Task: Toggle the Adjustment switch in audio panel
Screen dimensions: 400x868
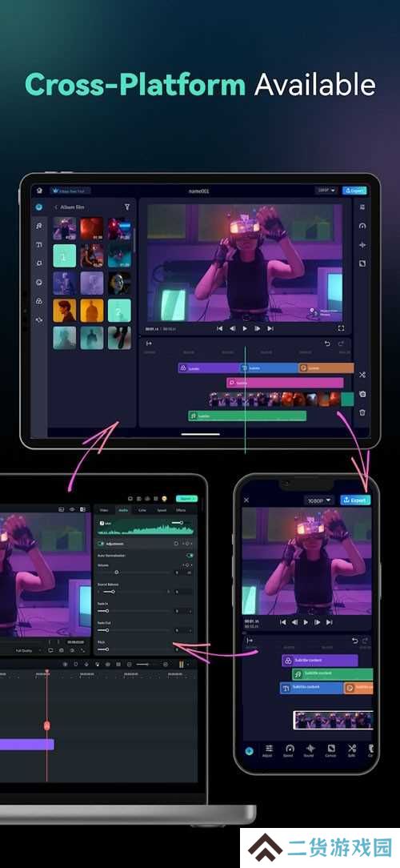Action: (102, 544)
